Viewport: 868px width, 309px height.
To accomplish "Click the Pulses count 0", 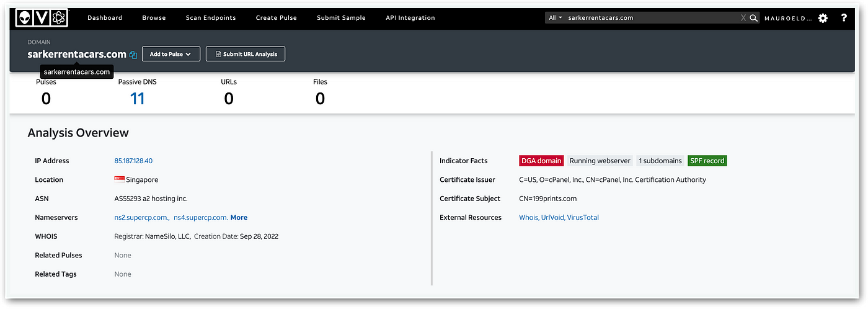I will point(46,98).
